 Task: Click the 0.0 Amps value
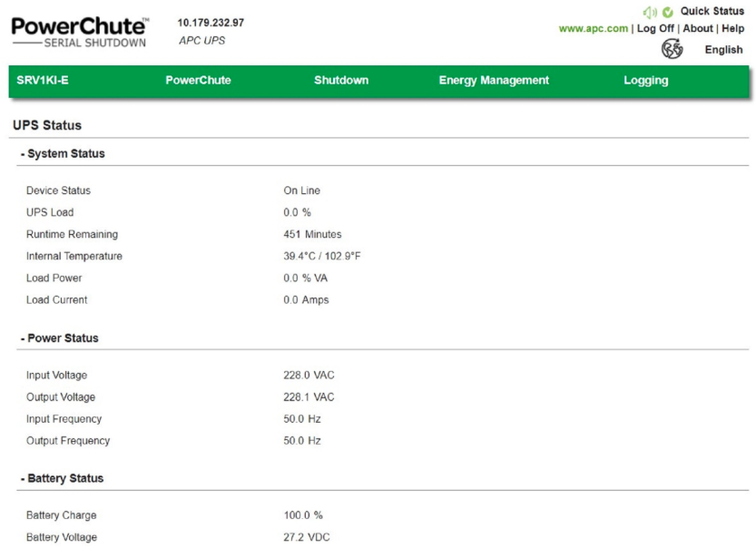click(x=306, y=300)
